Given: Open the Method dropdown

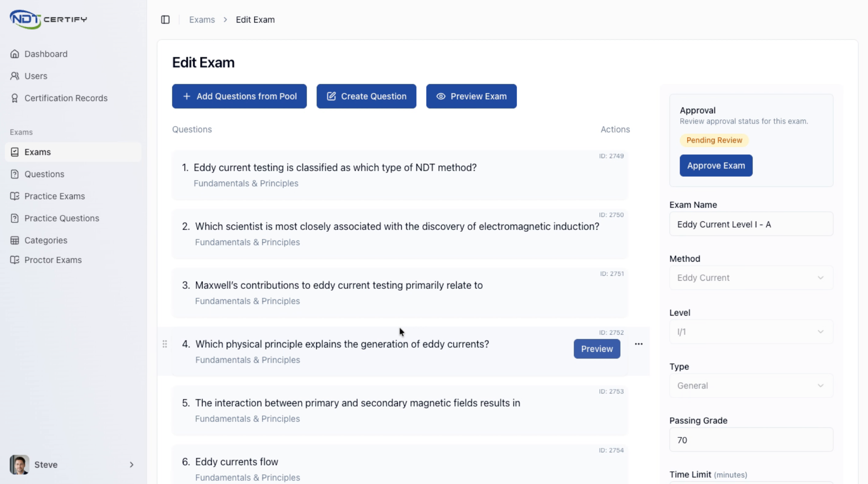Looking at the screenshot, I should (751, 278).
